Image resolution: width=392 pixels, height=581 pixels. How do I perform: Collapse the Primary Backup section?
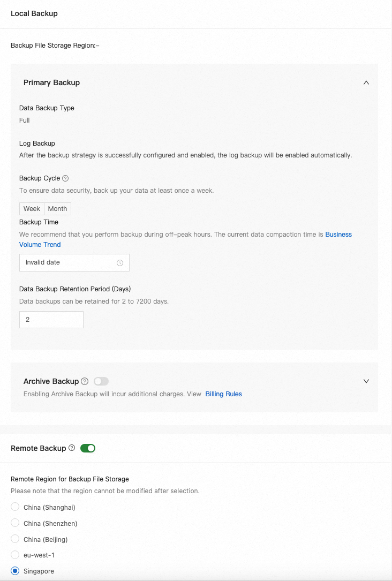[366, 82]
